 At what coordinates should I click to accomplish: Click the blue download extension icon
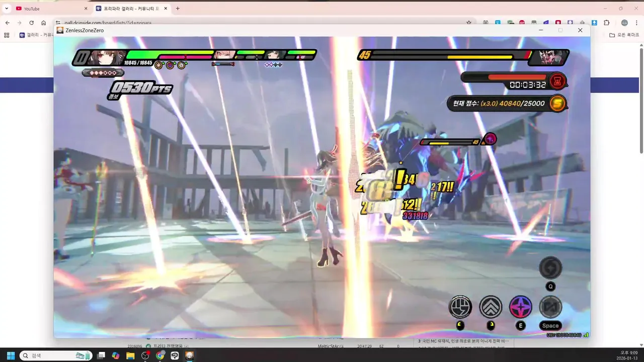[x=594, y=23]
